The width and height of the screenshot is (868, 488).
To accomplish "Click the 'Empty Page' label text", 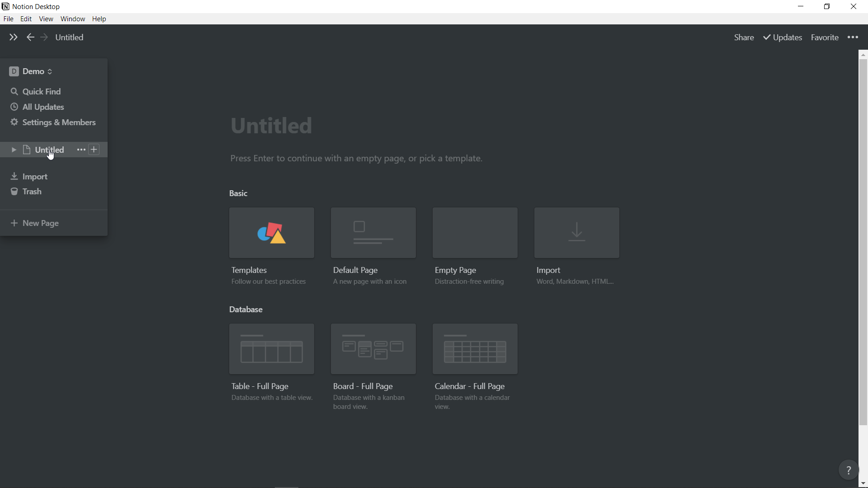I will tap(455, 270).
